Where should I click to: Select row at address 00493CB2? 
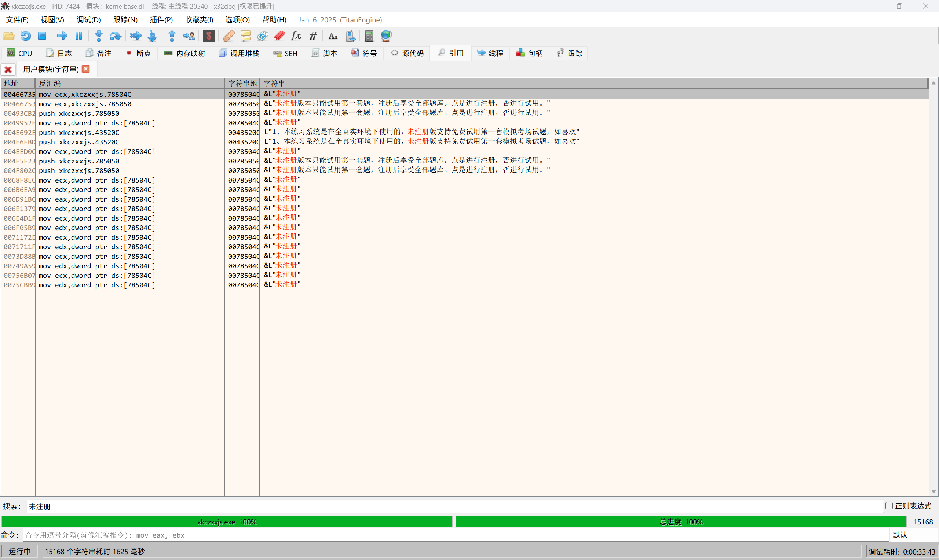(464, 113)
